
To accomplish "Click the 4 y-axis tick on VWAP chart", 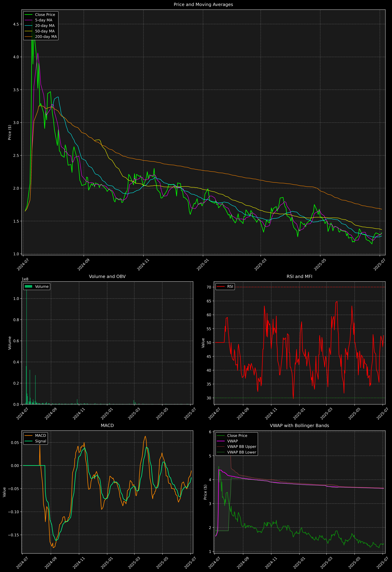I will pos(210,480).
